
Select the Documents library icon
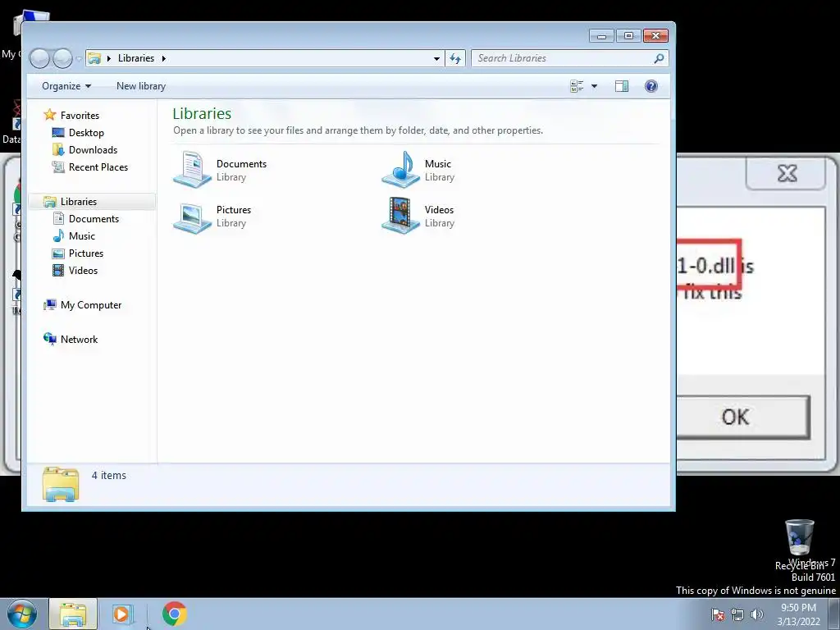point(192,170)
